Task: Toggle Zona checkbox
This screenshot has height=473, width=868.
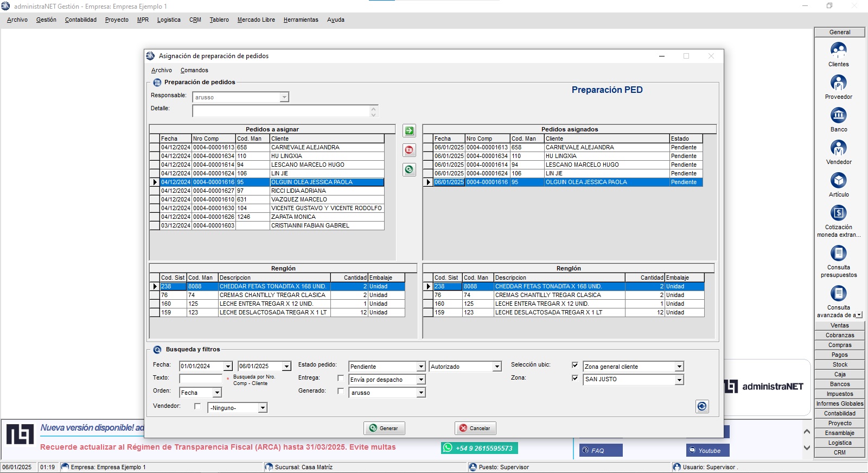Action: [x=575, y=378]
